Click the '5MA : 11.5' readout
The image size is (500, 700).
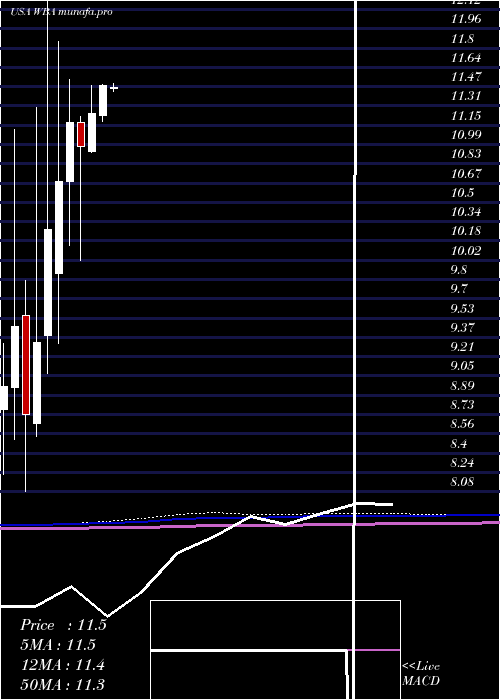(58, 645)
